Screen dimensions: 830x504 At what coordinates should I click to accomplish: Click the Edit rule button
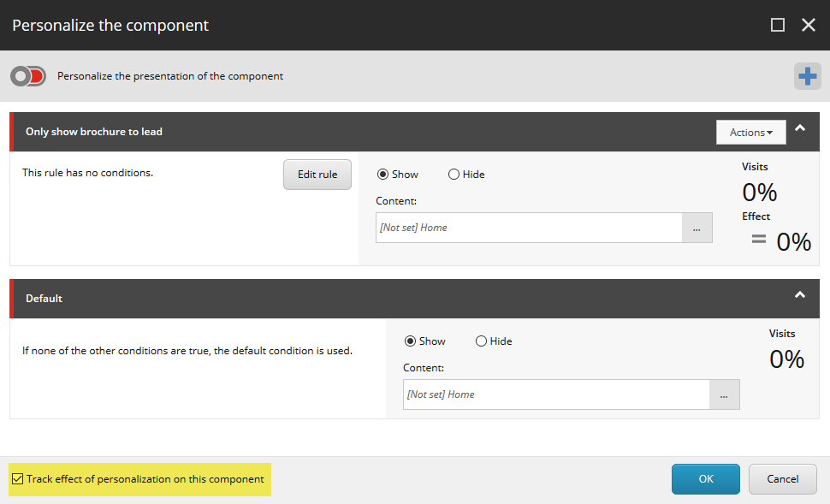point(317,175)
